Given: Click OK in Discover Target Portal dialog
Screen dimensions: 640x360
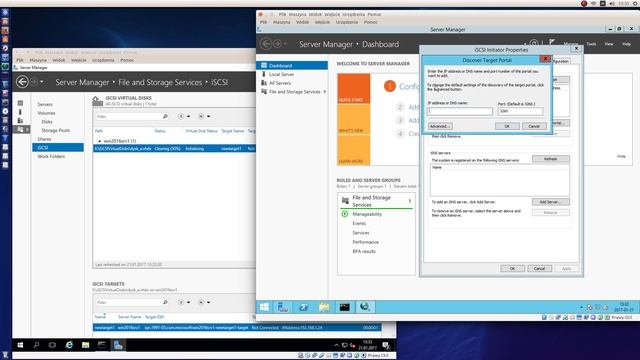Looking at the screenshot, I should 507,126.
